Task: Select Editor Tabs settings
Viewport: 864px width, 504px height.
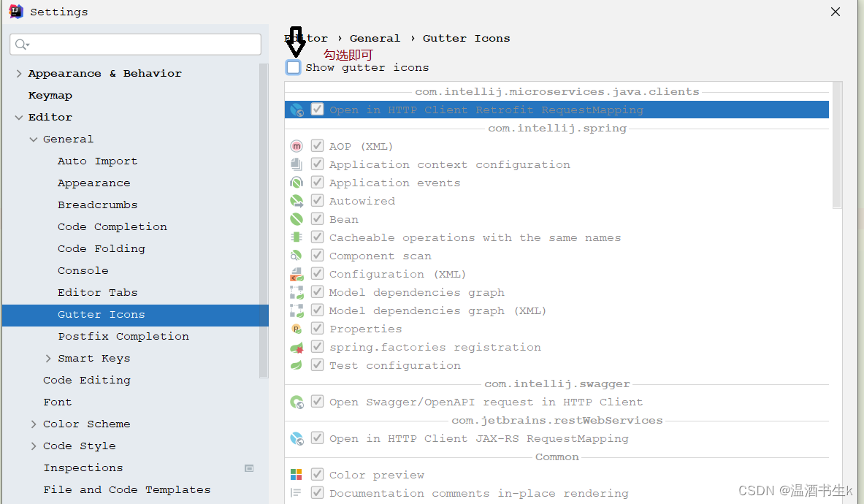Action: tap(98, 292)
